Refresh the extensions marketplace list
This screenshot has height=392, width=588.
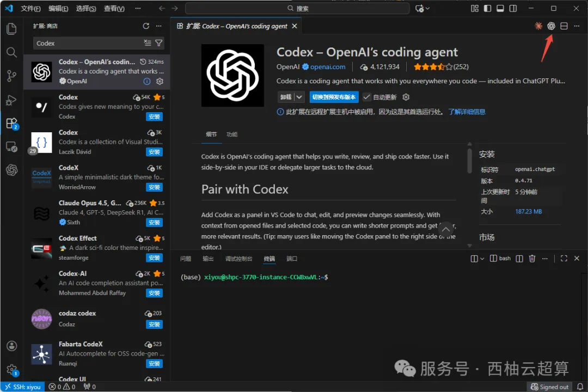coord(146,26)
